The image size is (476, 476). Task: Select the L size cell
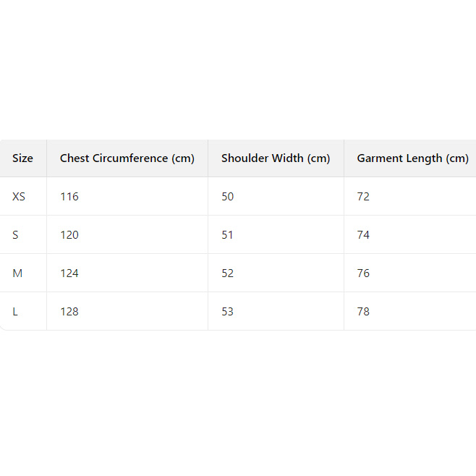(15, 312)
